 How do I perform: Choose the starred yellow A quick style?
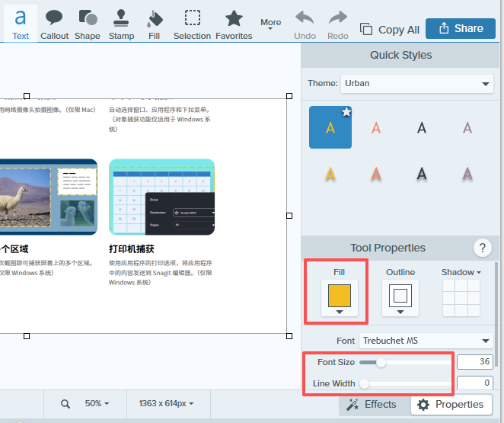pyautogui.click(x=330, y=127)
